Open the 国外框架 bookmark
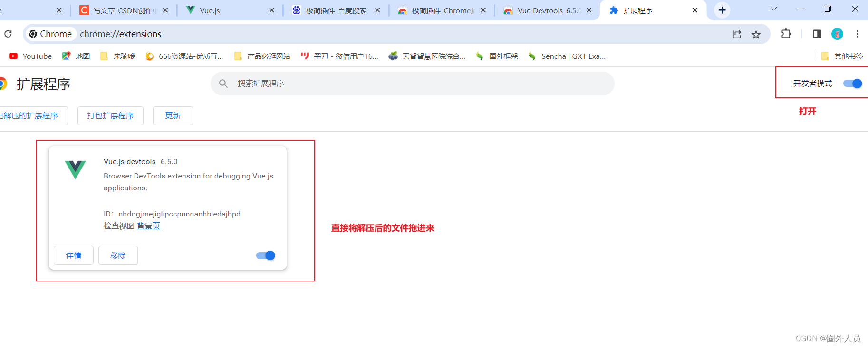Image resolution: width=868 pixels, height=347 pixels. click(x=497, y=56)
